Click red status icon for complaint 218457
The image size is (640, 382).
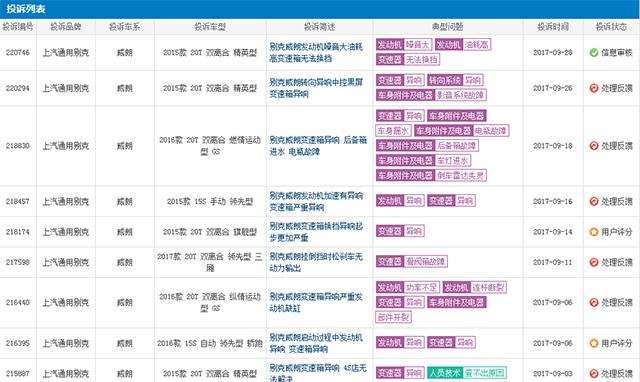point(594,201)
